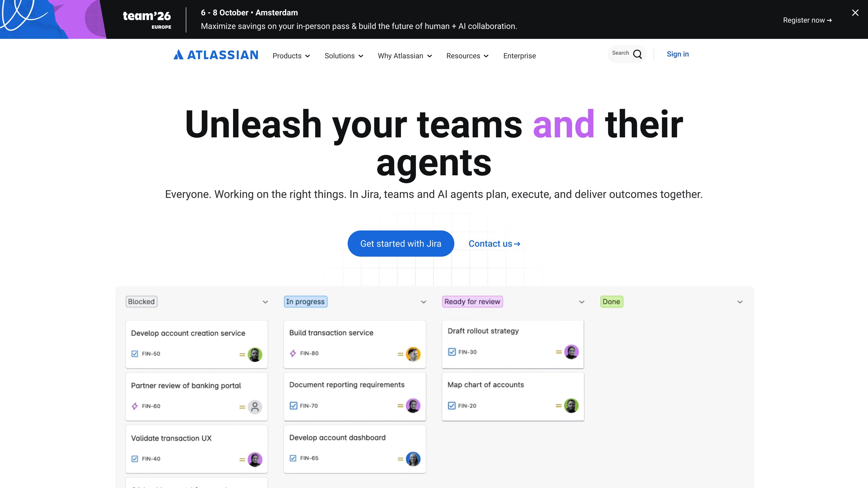Image resolution: width=868 pixels, height=488 pixels.
Task: Click the priority icon on FIN-20
Action: point(559,406)
